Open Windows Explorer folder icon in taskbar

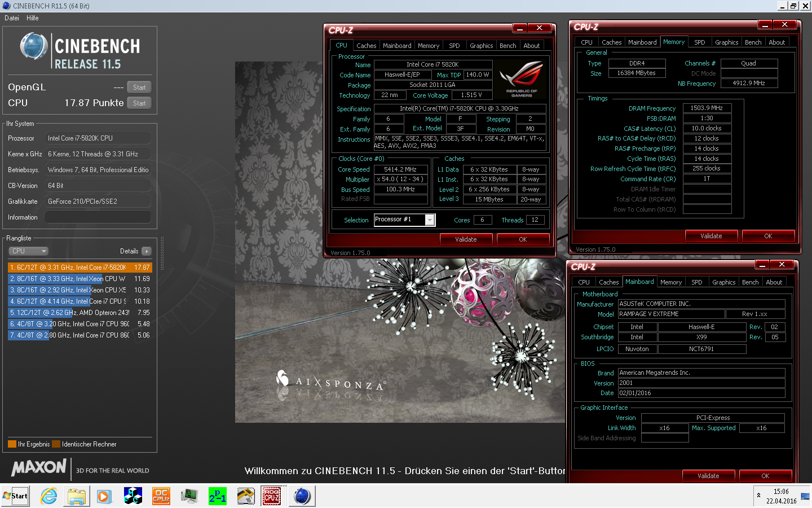77,496
